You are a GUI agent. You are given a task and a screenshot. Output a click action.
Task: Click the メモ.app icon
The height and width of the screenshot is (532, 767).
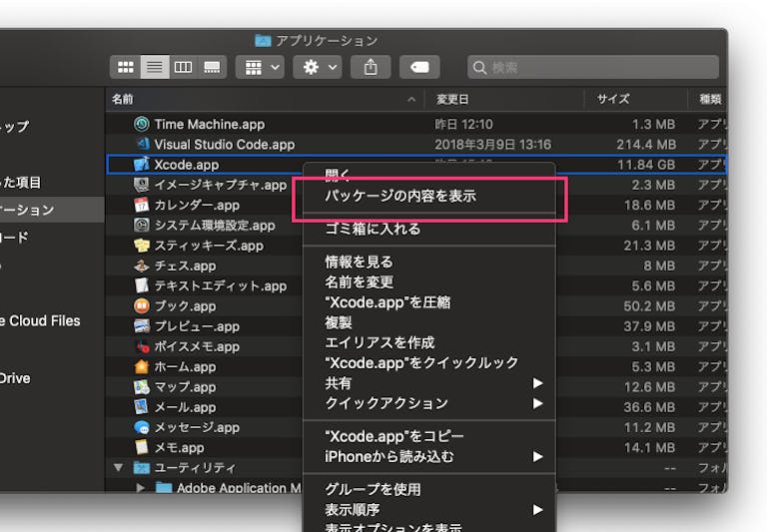pos(142,447)
